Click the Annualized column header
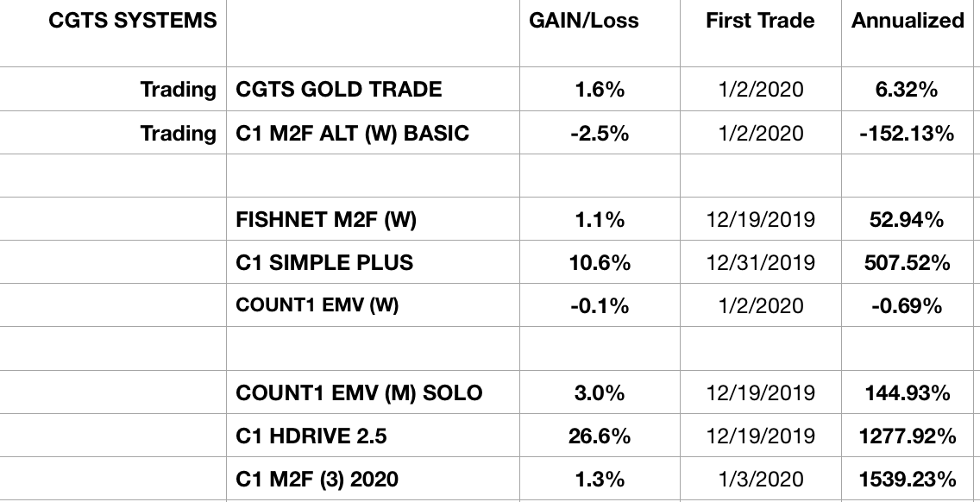 tap(908, 21)
